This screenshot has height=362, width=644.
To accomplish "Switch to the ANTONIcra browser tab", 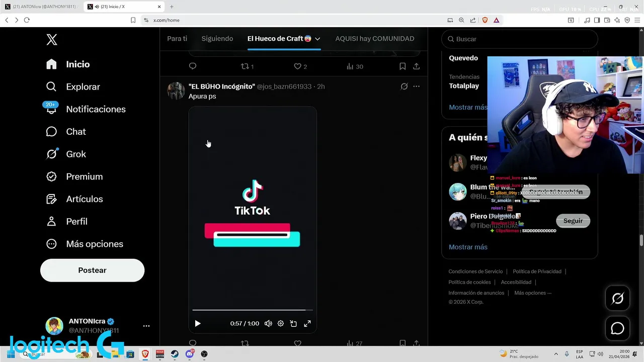I will tap(42, 7).
